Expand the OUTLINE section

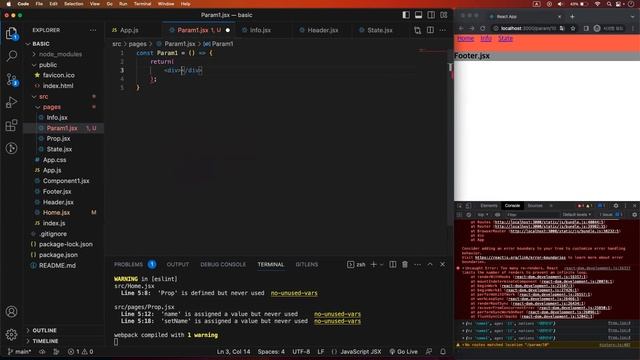44,330
